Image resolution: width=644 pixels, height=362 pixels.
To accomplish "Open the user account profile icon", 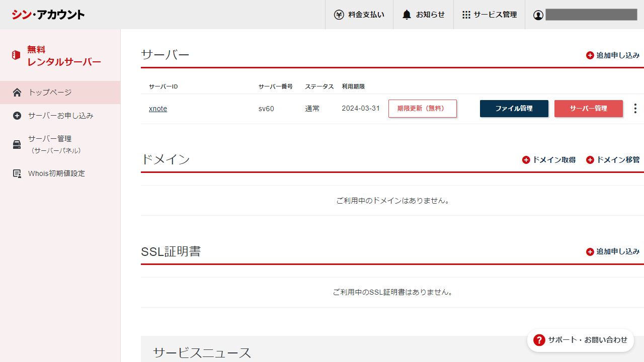I will click(538, 15).
